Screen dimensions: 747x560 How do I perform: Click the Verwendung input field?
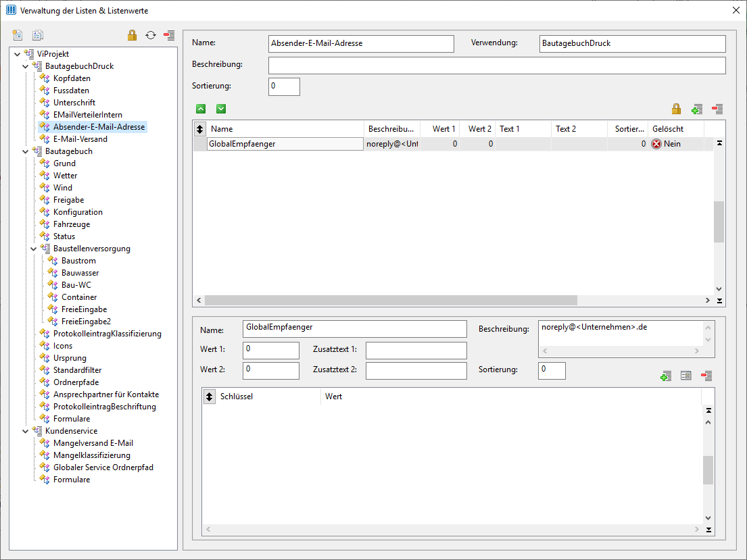pos(632,43)
